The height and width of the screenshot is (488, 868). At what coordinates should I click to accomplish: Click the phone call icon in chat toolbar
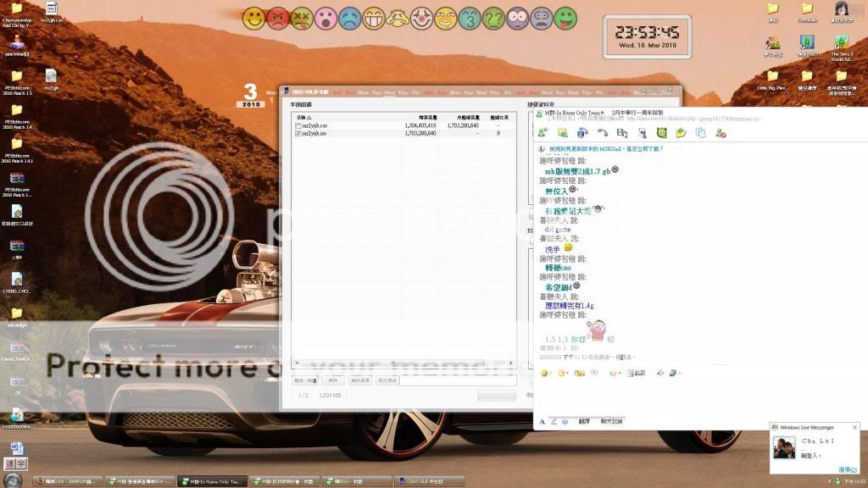pyautogui.click(x=602, y=133)
